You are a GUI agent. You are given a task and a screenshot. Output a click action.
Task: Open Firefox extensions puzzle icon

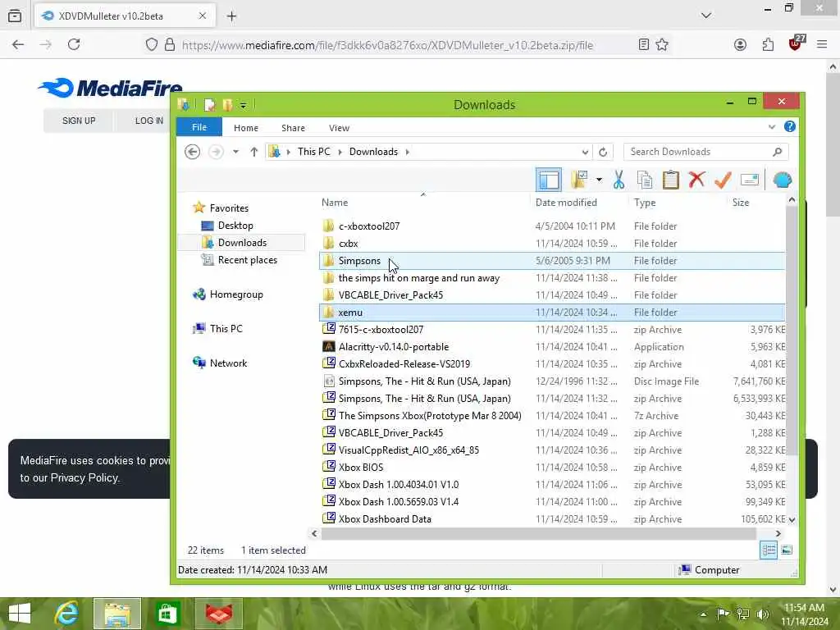[x=768, y=44]
